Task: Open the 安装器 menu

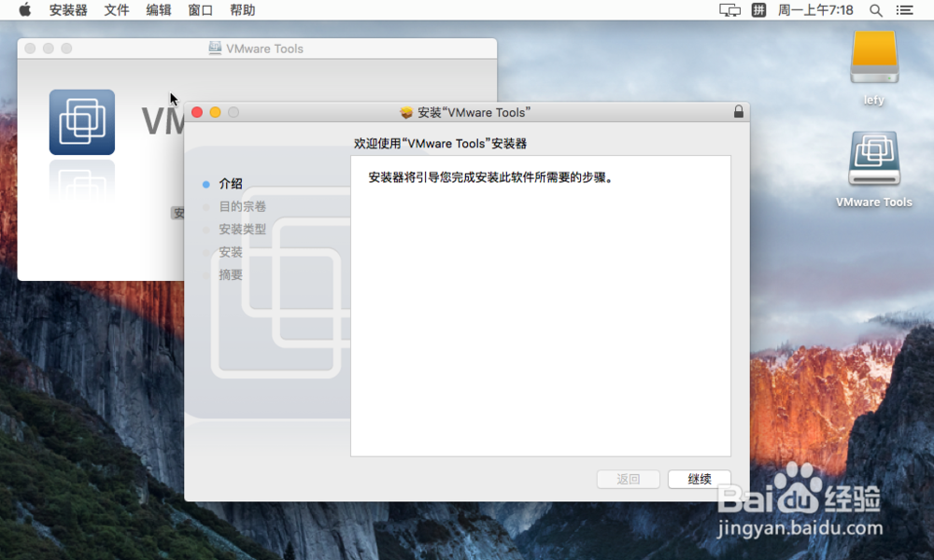Action: (68, 10)
